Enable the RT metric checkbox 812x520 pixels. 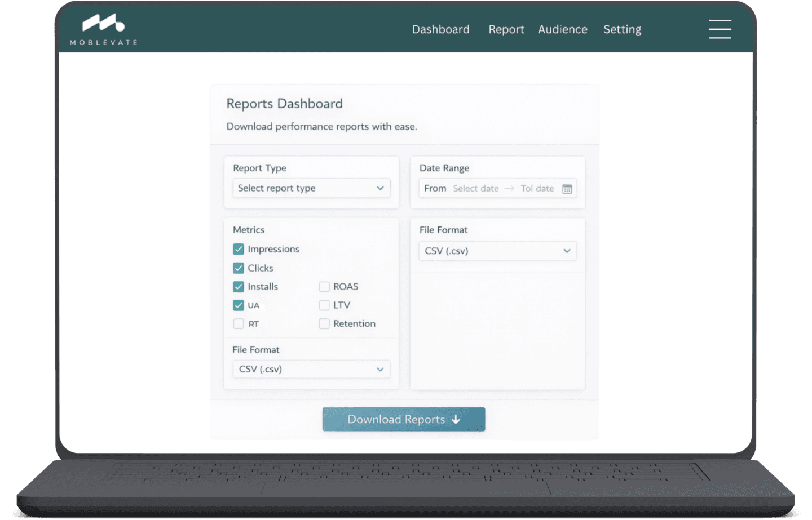coord(239,324)
